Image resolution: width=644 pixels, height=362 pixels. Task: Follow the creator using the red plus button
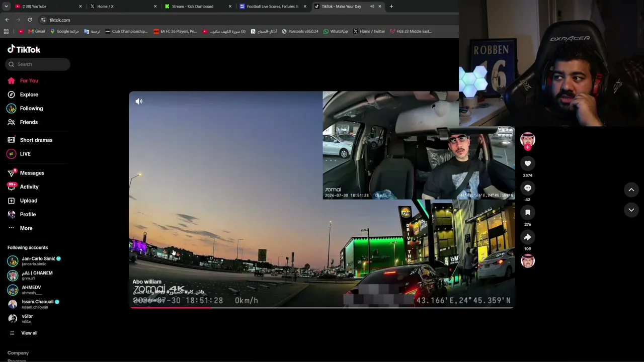click(527, 147)
